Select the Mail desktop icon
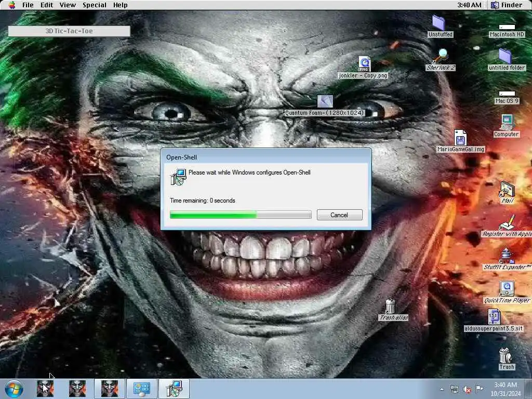The image size is (532, 399). pyautogui.click(x=507, y=189)
